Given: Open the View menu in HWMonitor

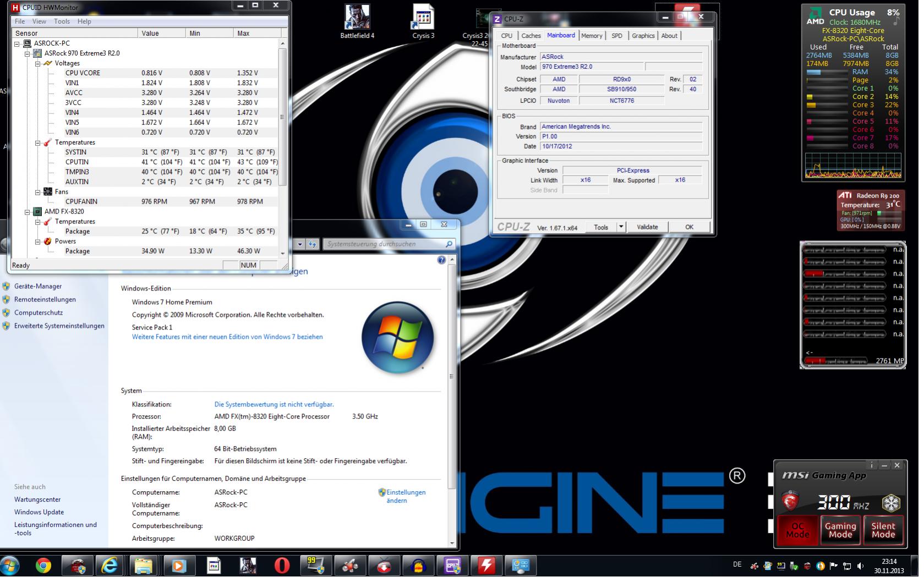Looking at the screenshot, I should click(39, 21).
